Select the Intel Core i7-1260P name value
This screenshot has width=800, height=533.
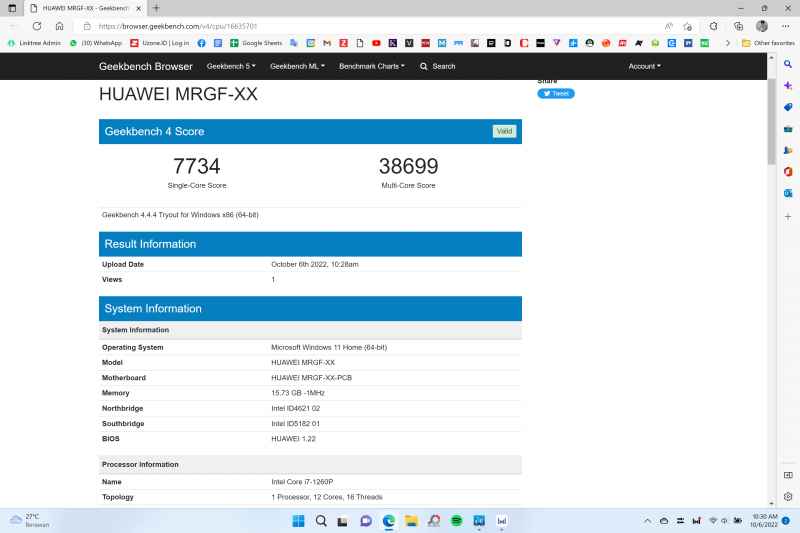point(302,482)
